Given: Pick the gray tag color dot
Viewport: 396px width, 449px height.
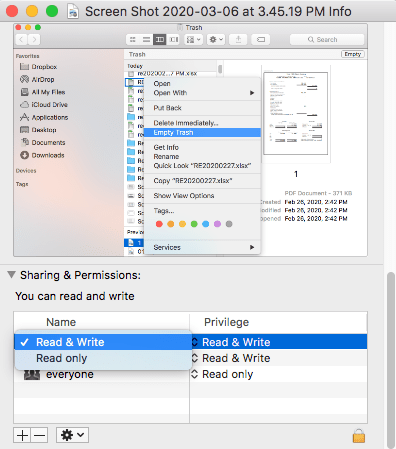Looking at the screenshot, I should [229, 224].
